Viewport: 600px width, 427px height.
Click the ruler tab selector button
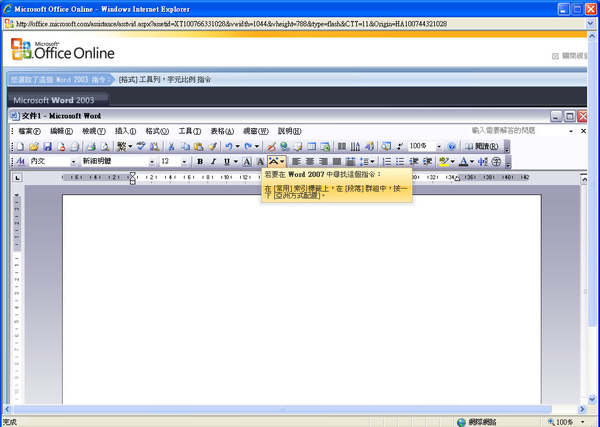[x=17, y=178]
